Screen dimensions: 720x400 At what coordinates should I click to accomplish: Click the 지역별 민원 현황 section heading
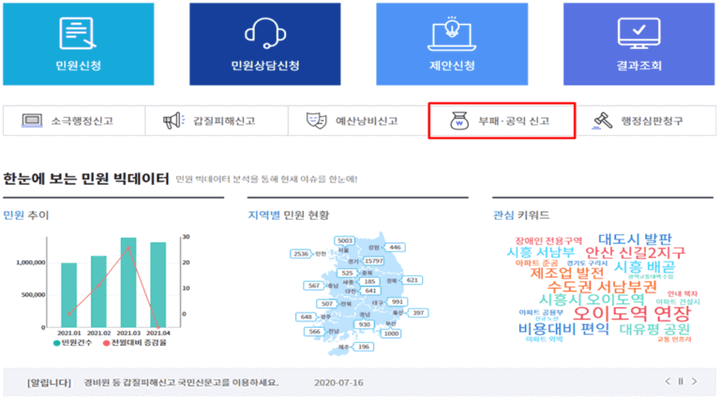pyautogui.click(x=288, y=215)
